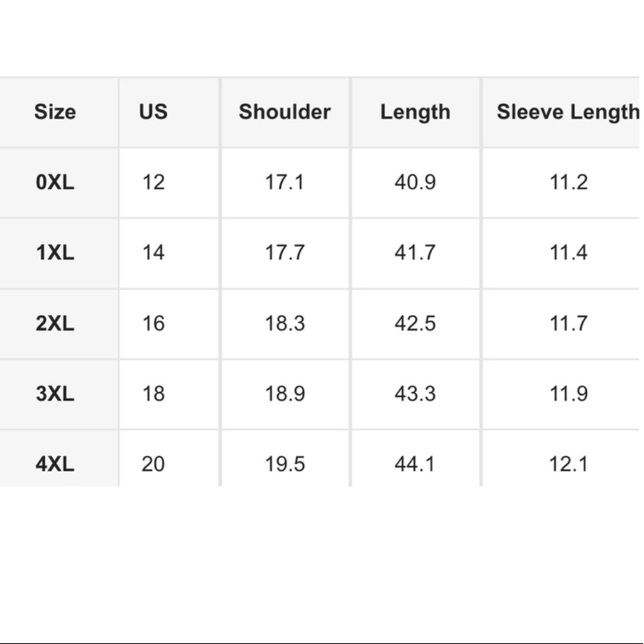The height and width of the screenshot is (644, 644).
Task: Select the 0XL size row label
Action: 55,182
